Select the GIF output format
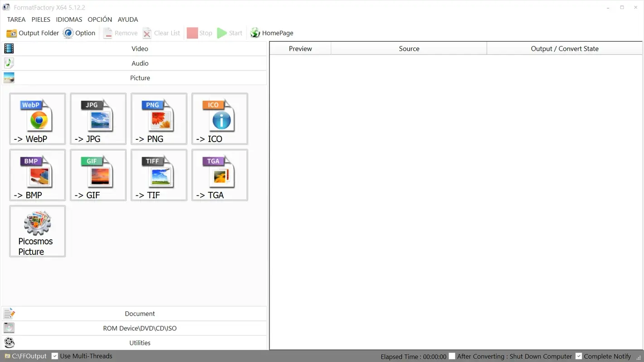The width and height of the screenshot is (644, 362). point(98,175)
